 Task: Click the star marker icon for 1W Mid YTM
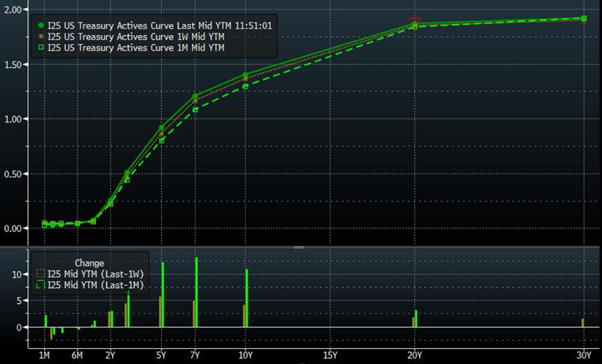click(x=41, y=37)
